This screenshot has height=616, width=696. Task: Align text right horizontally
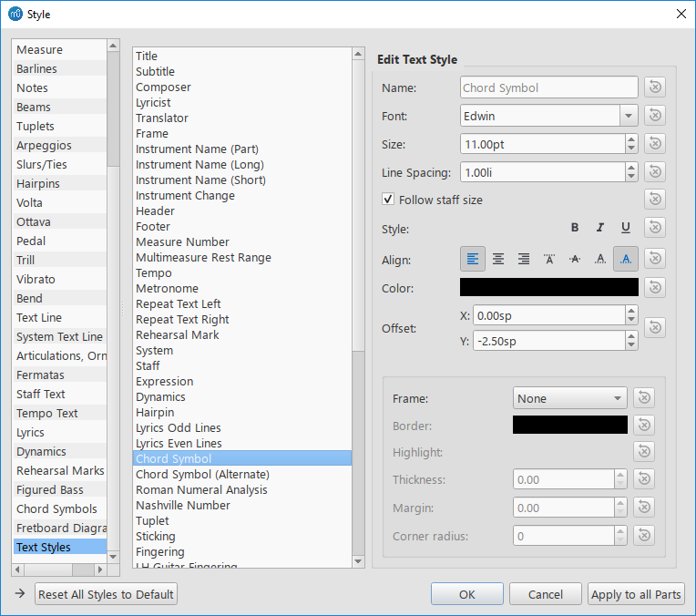coord(524,259)
